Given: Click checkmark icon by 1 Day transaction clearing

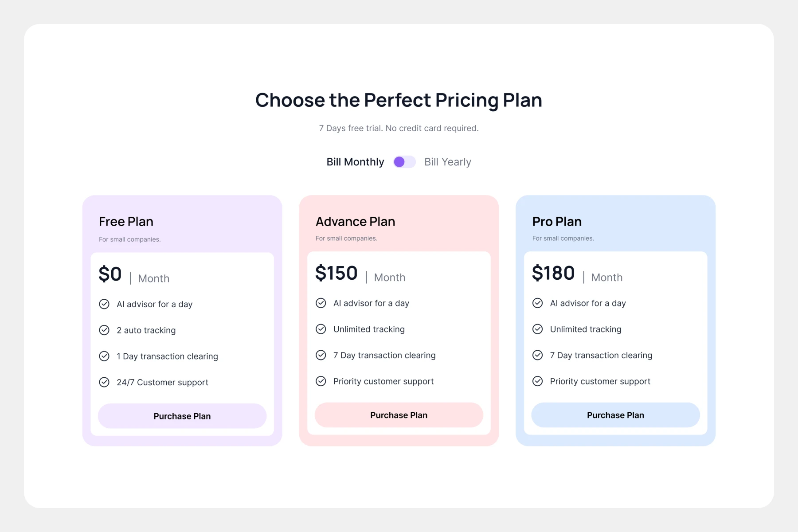Looking at the screenshot, I should [x=104, y=356].
